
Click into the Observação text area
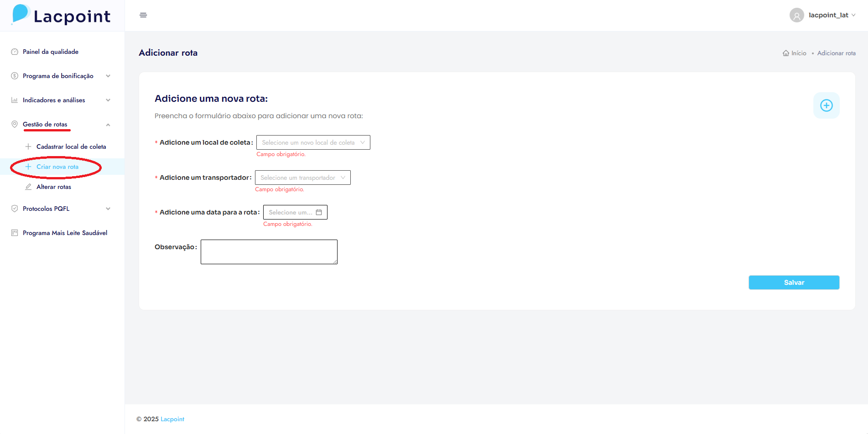(x=269, y=252)
